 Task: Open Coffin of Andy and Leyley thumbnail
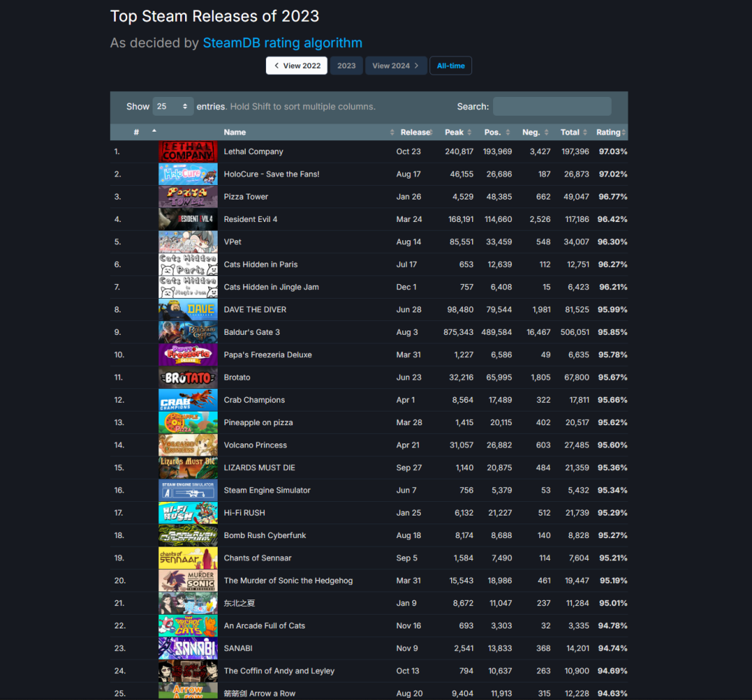[188, 671]
